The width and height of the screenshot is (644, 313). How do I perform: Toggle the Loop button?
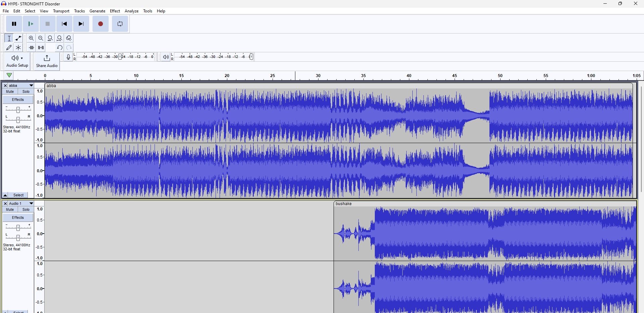[120, 24]
